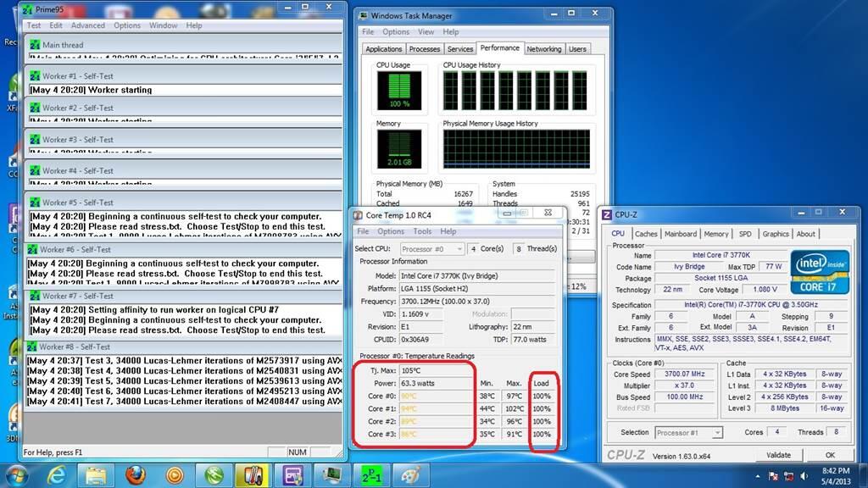The image size is (868, 488).
Task: Switch to Task Manager via its taskbar icon
Action: 331,475
